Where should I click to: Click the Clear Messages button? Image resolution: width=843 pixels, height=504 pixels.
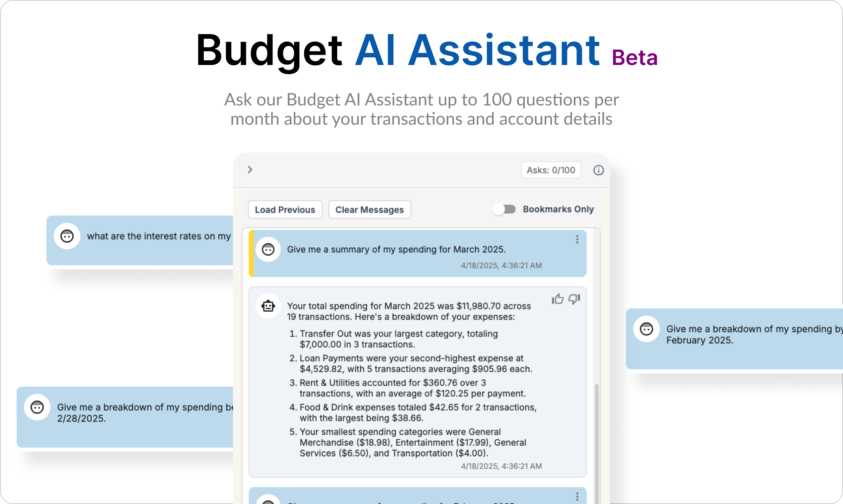click(369, 210)
